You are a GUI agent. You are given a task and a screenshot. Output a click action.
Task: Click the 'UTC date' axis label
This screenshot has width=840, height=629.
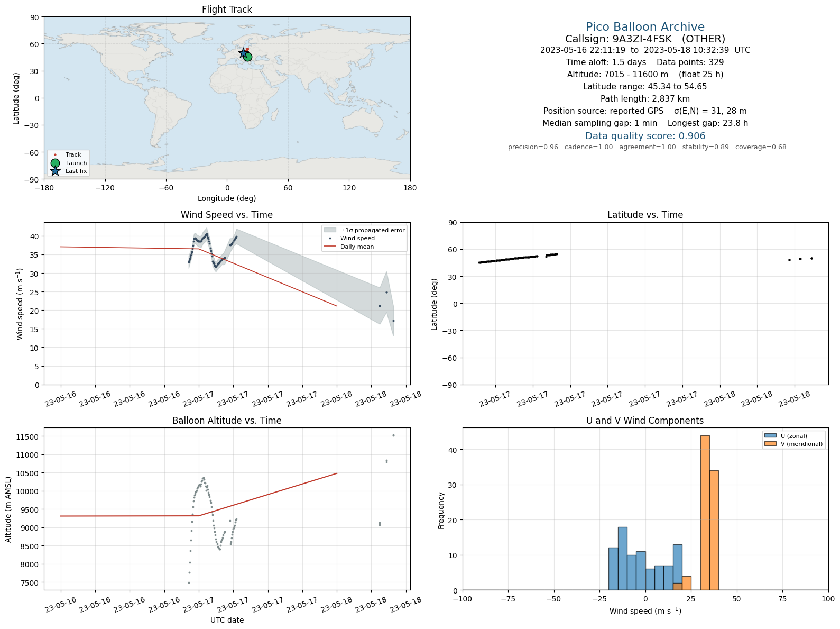pos(227,620)
